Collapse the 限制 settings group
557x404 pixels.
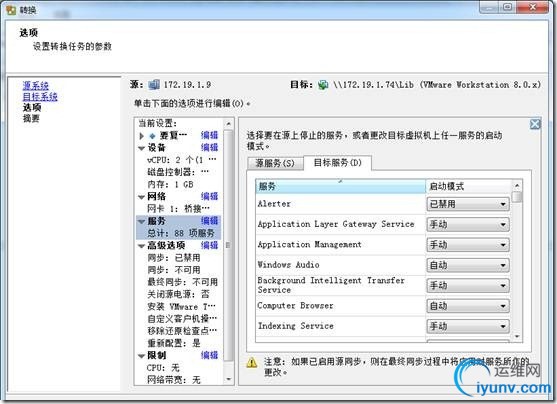coord(141,356)
